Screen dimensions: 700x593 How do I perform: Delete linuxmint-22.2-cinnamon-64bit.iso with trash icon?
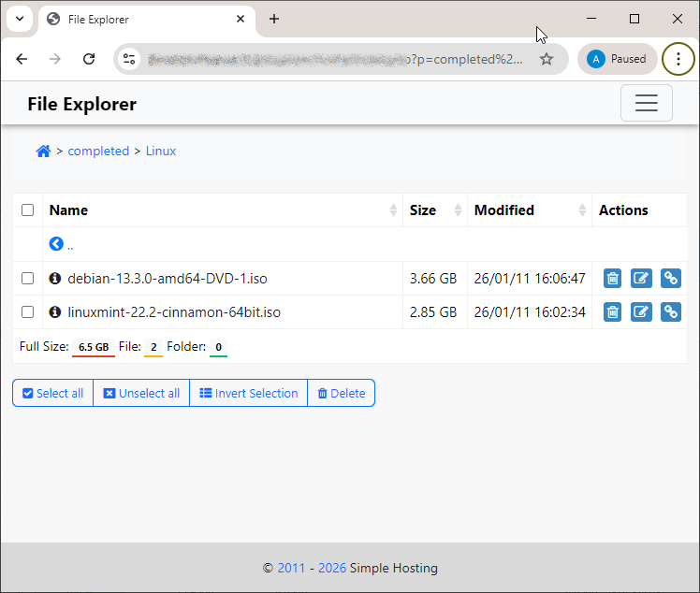612,311
